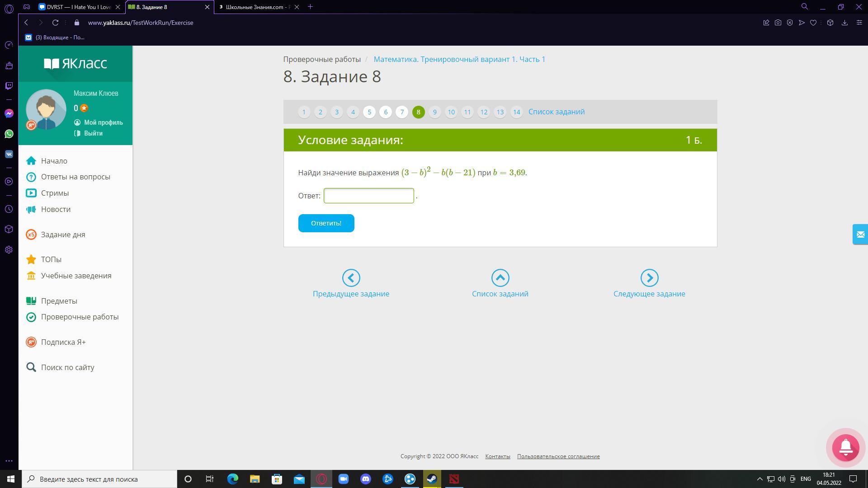Open Twitch in the Opera sidebar
The height and width of the screenshot is (488, 868).
point(9,86)
